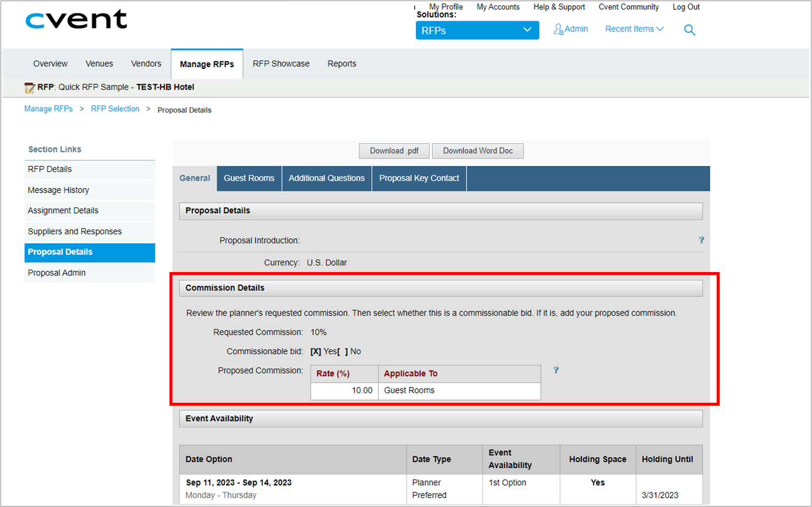Screen dimensions: 812x507
Task: Click the search magnifier icon
Action: click(x=690, y=30)
